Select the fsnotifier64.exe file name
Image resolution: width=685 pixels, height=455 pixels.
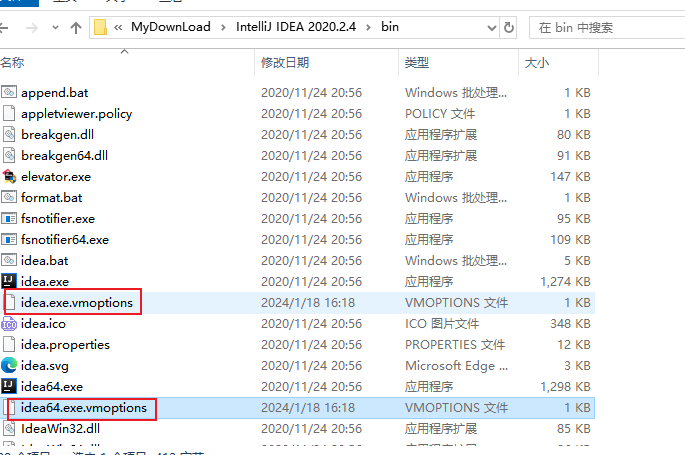tap(65, 239)
